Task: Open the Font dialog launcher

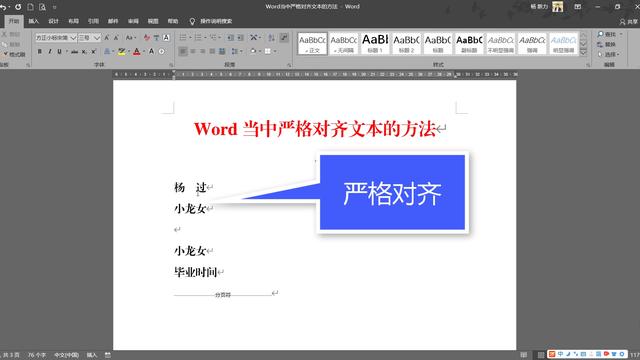Action: [171, 65]
